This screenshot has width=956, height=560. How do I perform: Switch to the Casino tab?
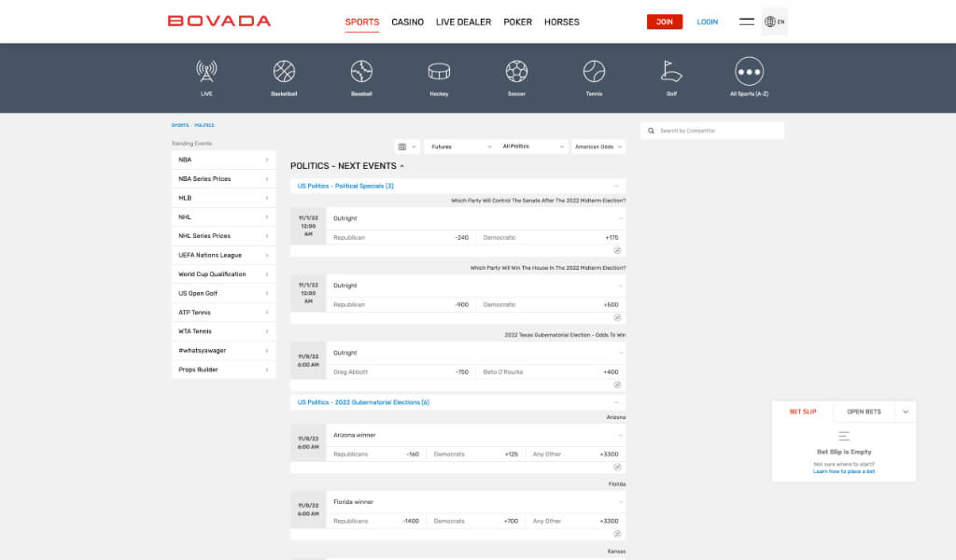pos(407,22)
